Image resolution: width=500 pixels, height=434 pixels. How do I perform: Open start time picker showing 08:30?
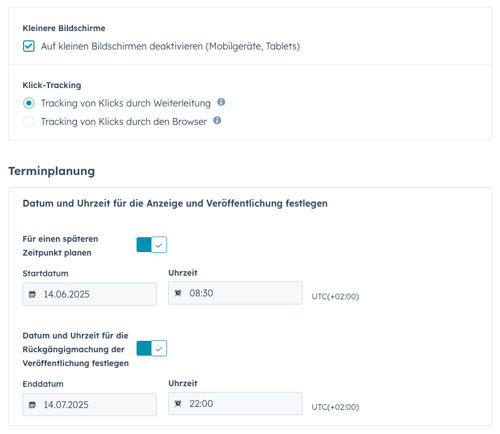click(x=235, y=293)
